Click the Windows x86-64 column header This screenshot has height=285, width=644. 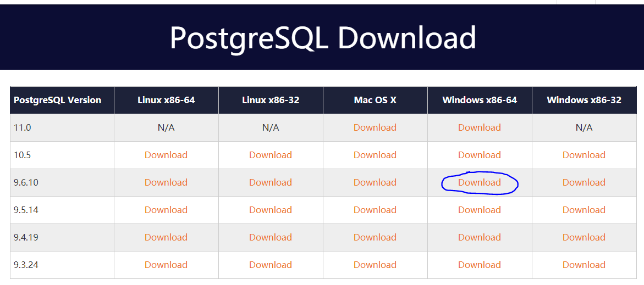[480, 100]
